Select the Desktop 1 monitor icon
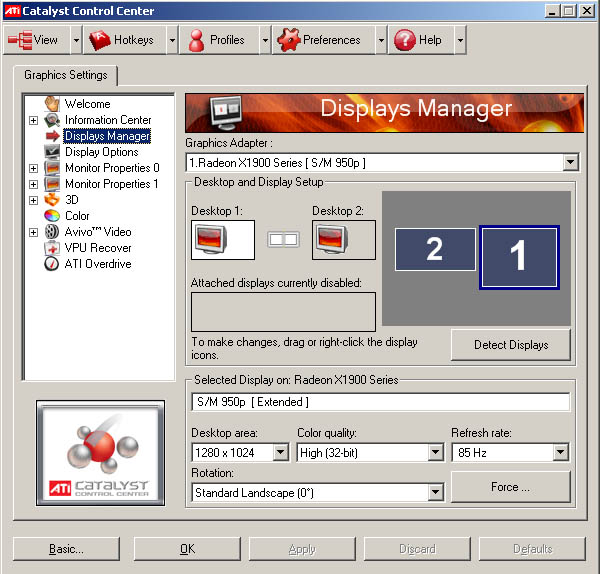Image resolution: width=600 pixels, height=574 pixels. pos(211,239)
